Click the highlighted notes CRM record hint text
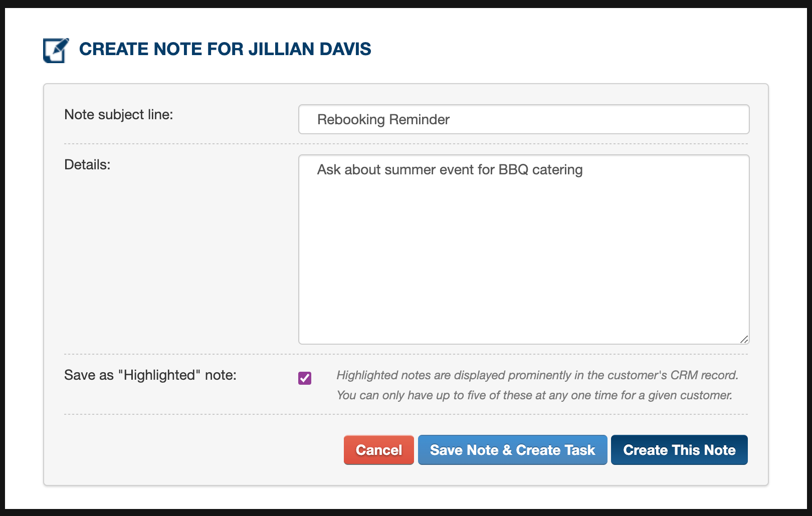 tap(537, 375)
